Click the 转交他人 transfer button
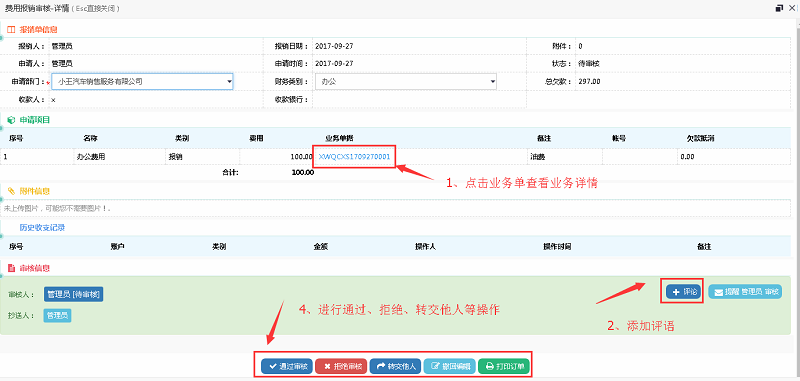This screenshot has height=381, width=800. tap(395, 366)
